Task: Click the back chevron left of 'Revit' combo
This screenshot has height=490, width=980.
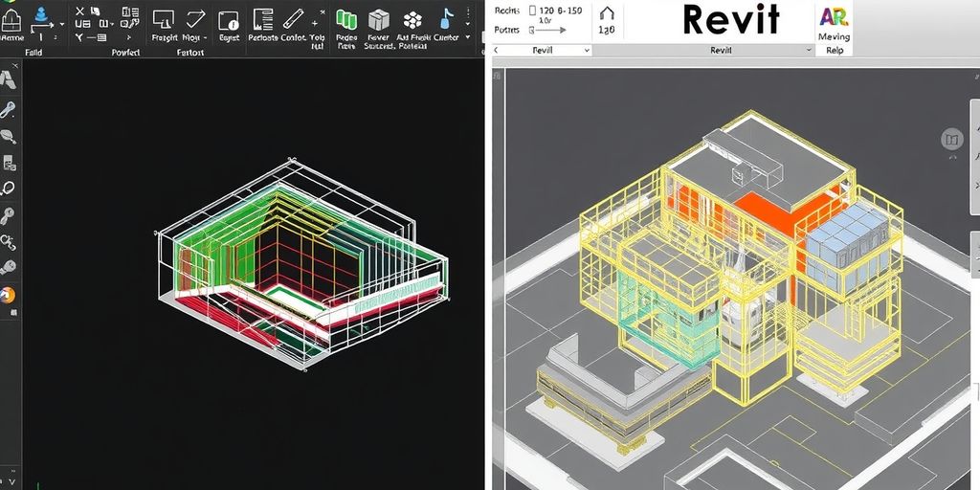Action: click(x=497, y=50)
